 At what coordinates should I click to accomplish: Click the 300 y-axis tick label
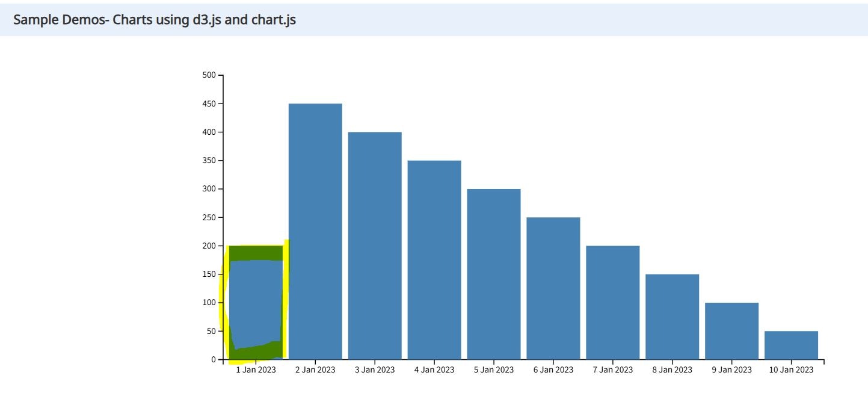(209, 189)
